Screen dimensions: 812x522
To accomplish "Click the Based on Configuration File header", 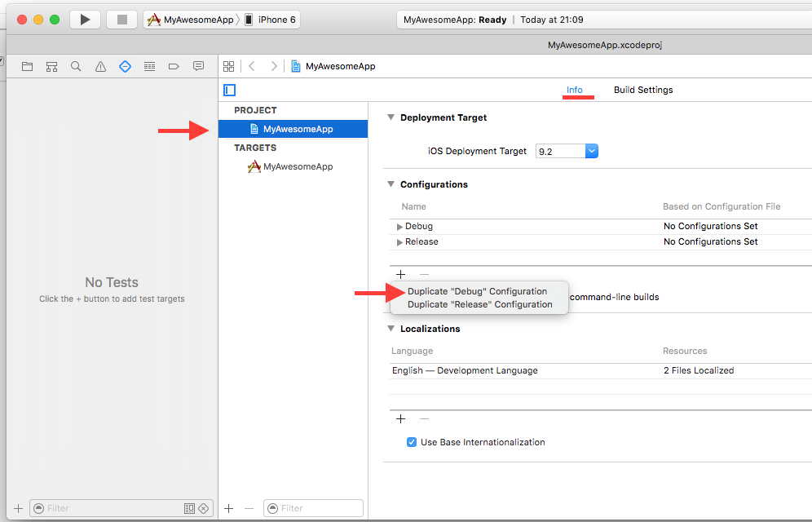I will pyautogui.click(x=722, y=206).
